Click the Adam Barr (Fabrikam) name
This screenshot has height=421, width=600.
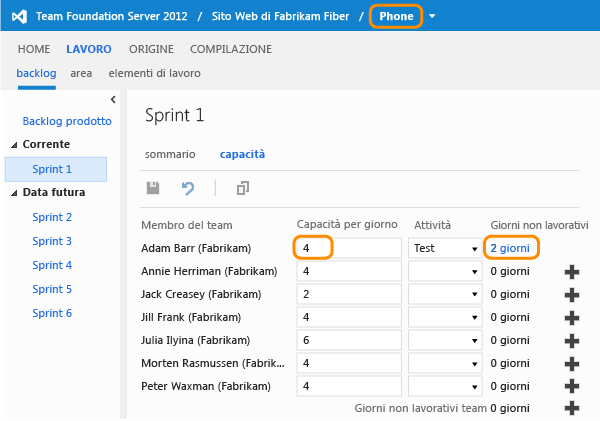tap(196, 248)
